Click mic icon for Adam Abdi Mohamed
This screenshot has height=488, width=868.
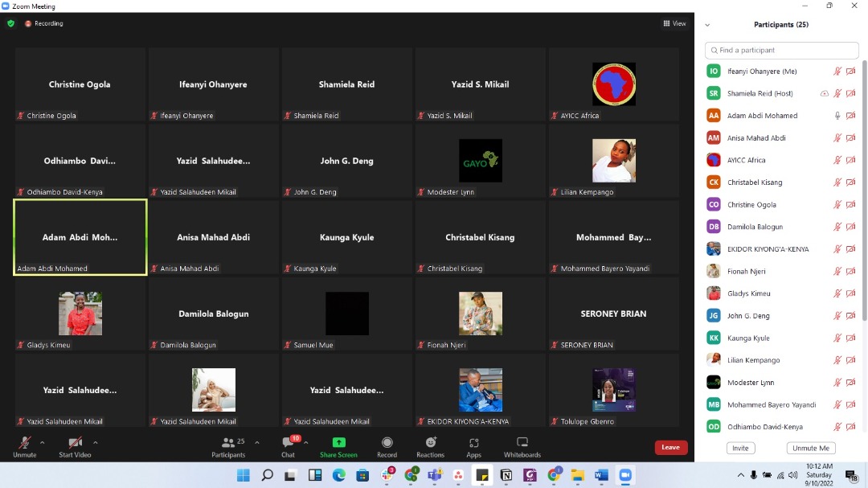point(837,115)
